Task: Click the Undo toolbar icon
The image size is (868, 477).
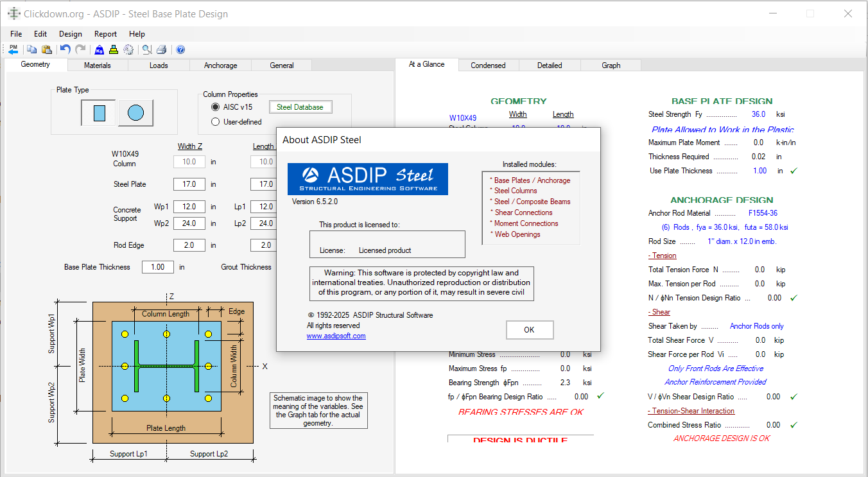Action: pos(65,49)
